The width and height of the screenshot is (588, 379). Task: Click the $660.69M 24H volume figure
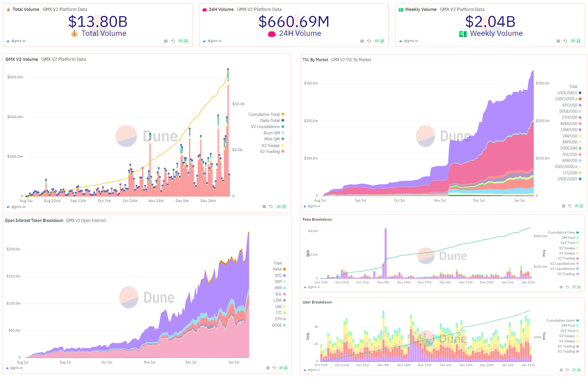[294, 22]
